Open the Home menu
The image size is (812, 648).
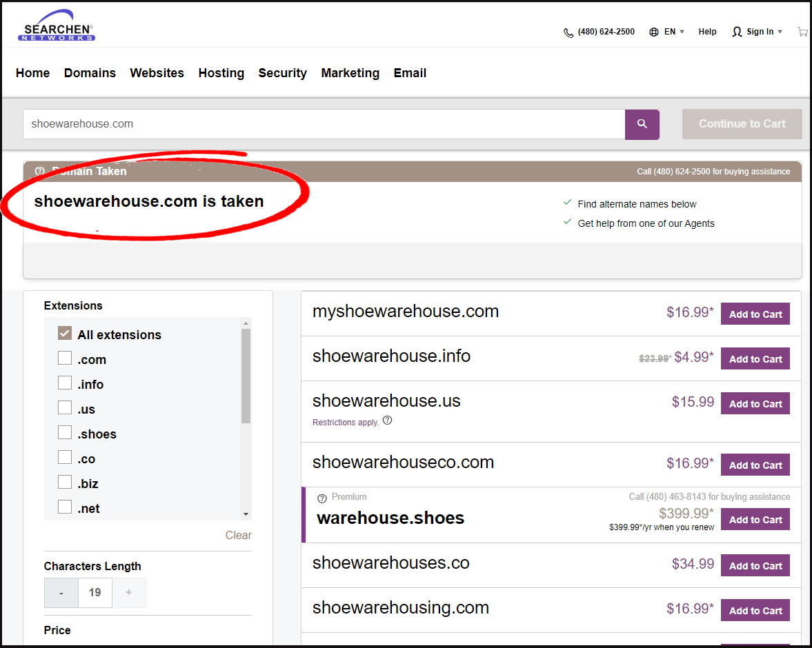click(32, 73)
